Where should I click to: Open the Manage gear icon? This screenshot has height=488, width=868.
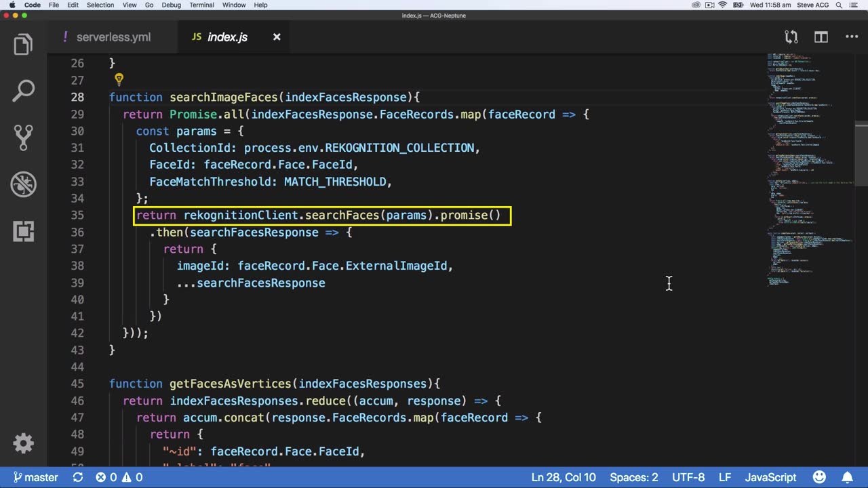23,443
